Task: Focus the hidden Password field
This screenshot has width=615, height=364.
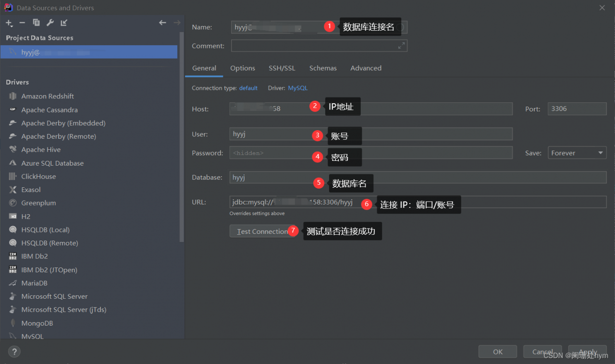Action: [x=371, y=153]
